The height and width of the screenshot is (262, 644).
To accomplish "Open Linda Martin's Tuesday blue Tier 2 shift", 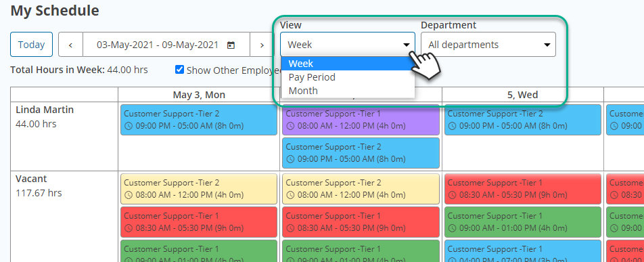I will [x=361, y=153].
